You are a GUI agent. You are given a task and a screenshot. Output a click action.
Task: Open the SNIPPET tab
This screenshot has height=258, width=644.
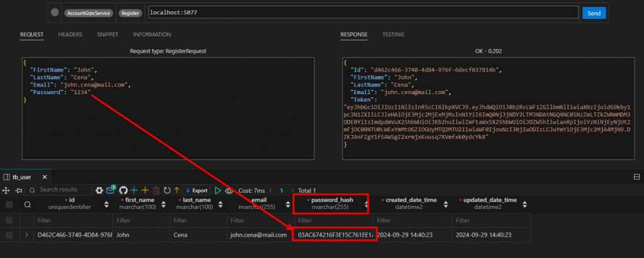click(108, 35)
